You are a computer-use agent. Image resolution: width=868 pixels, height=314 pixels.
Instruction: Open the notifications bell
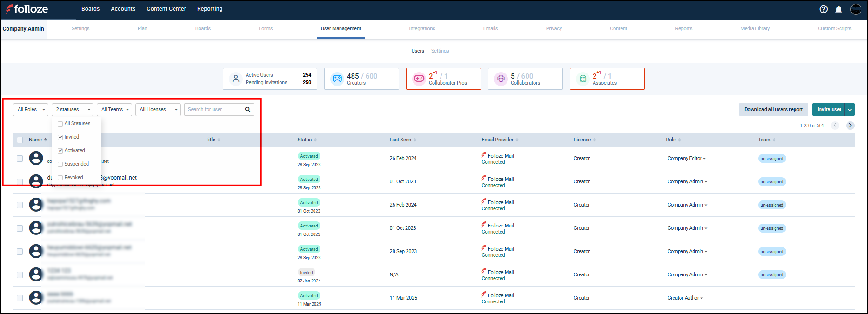tap(839, 9)
